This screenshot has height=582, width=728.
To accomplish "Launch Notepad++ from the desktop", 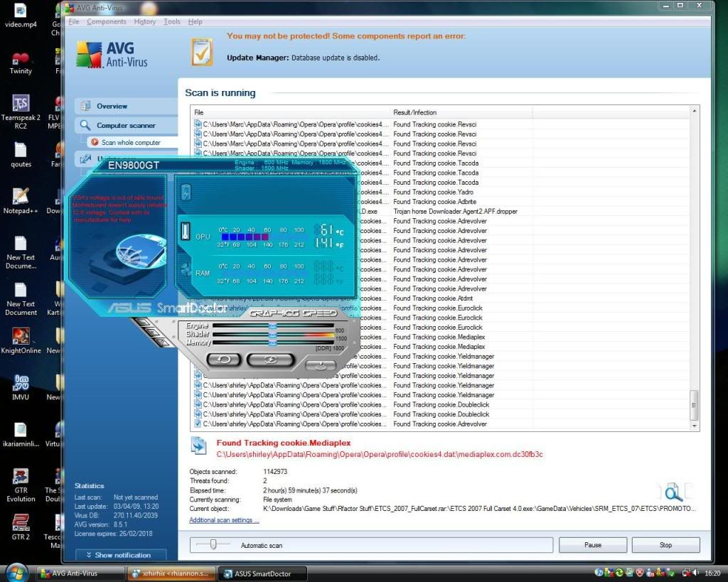I will coord(21,201).
